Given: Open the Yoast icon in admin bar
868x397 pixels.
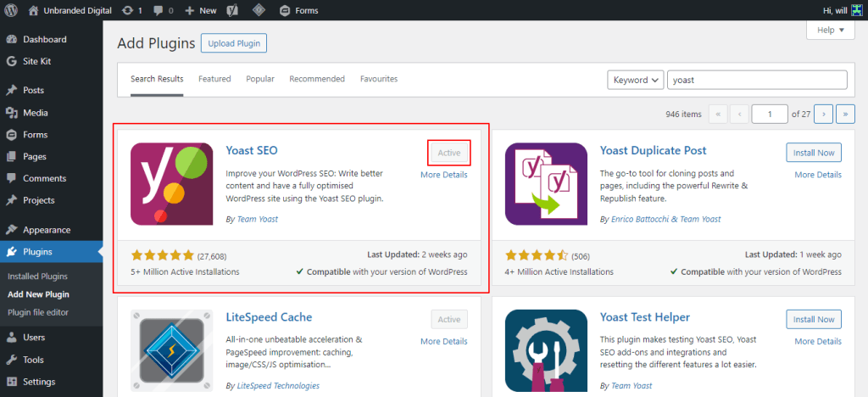Looking at the screenshot, I should tap(232, 10).
